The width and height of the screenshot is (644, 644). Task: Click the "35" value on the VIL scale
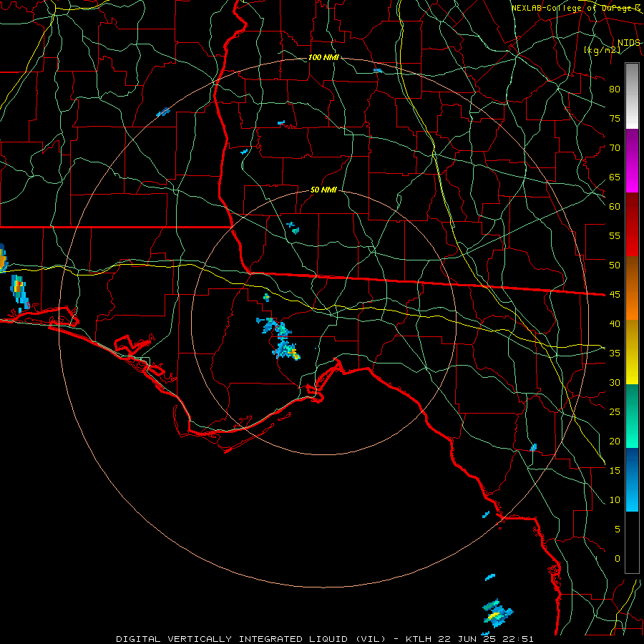coord(615,353)
